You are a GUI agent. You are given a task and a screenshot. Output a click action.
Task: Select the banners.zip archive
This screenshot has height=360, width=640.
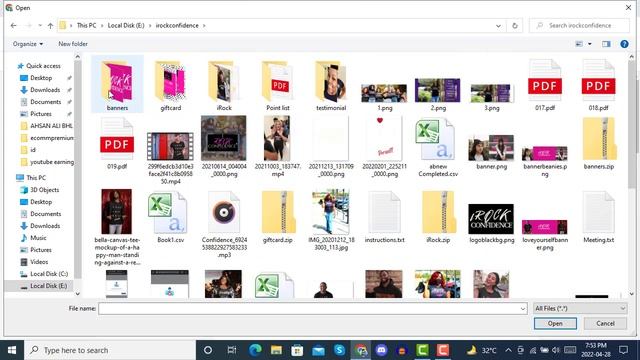(x=598, y=143)
